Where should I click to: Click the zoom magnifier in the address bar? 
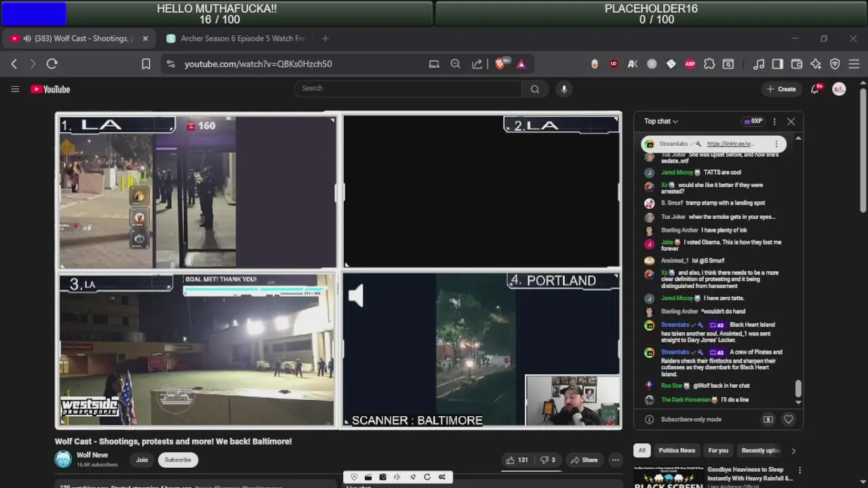tap(456, 64)
